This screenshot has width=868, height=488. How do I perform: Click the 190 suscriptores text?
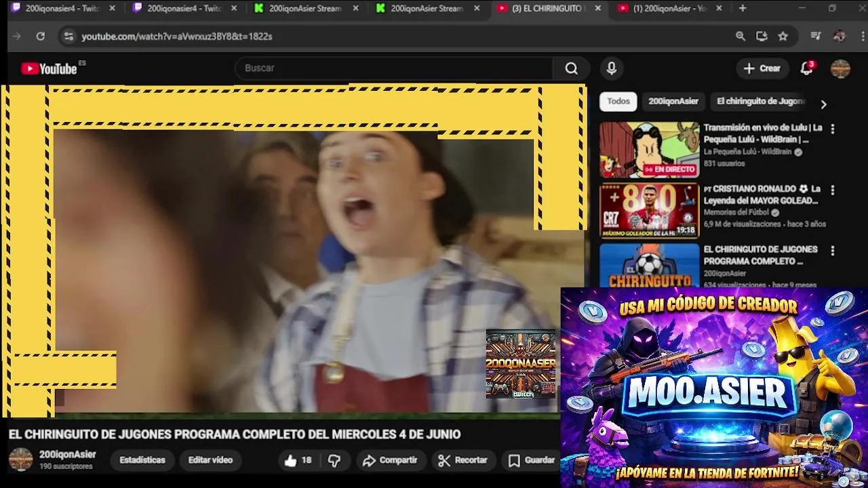pyautogui.click(x=66, y=467)
